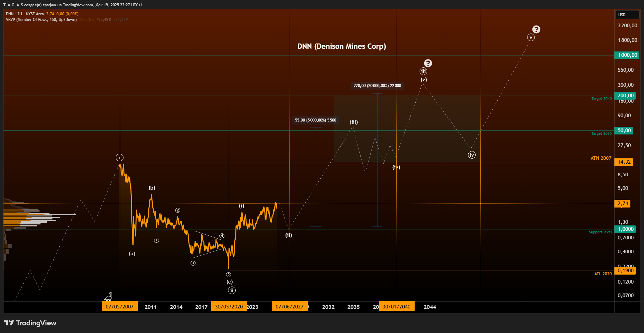The height and width of the screenshot is (333, 644).
Task: Click the 220,00 (20 000,00%) measurement label
Action: pyautogui.click(x=377, y=86)
